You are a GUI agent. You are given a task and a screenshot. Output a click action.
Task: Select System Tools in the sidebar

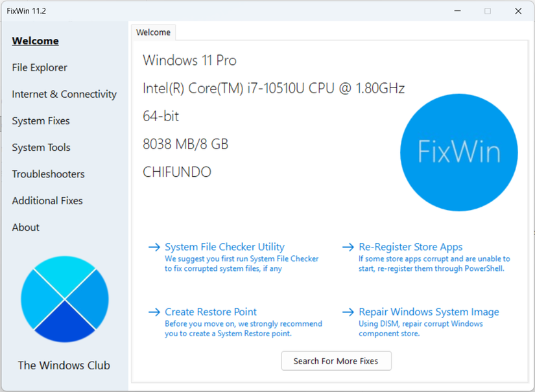pos(40,147)
